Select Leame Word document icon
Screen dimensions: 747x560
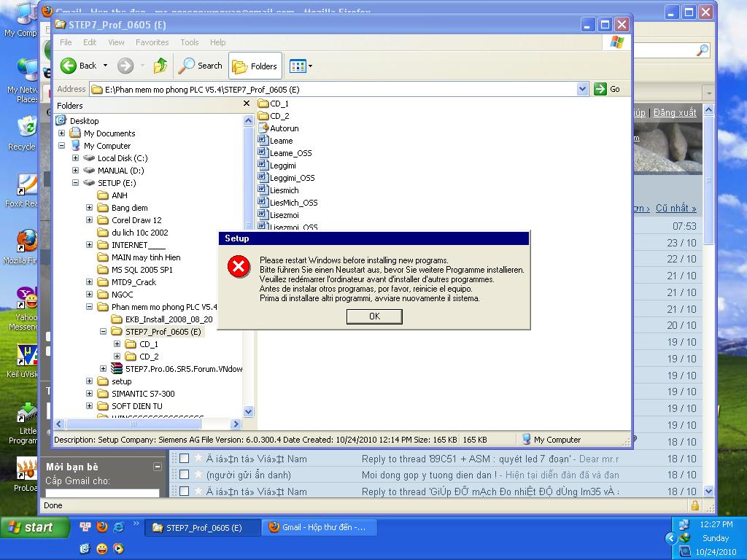263,140
